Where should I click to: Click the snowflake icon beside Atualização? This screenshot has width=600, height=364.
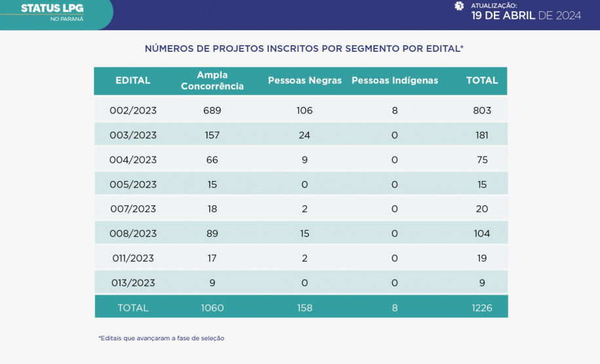click(x=459, y=6)
